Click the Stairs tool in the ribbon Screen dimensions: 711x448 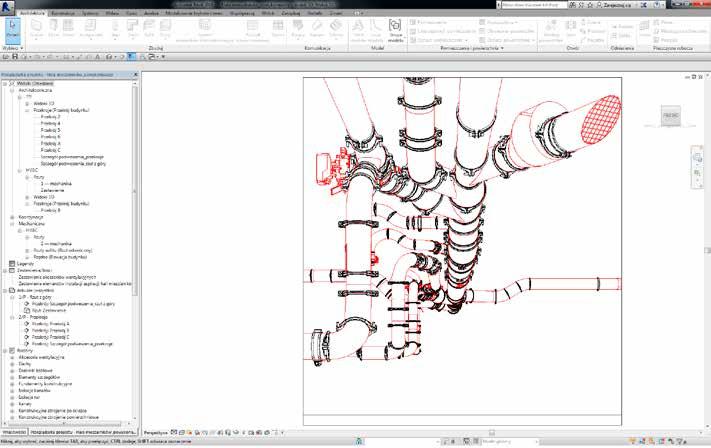coord(336,29)
